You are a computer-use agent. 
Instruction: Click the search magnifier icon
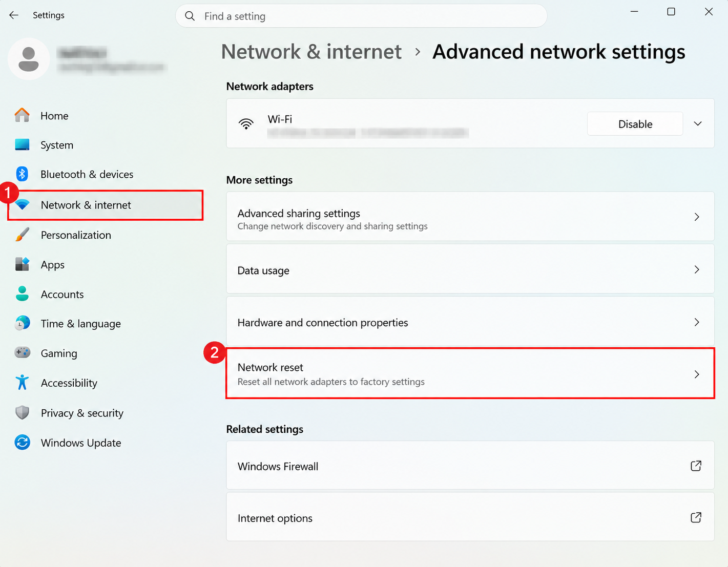190,16
